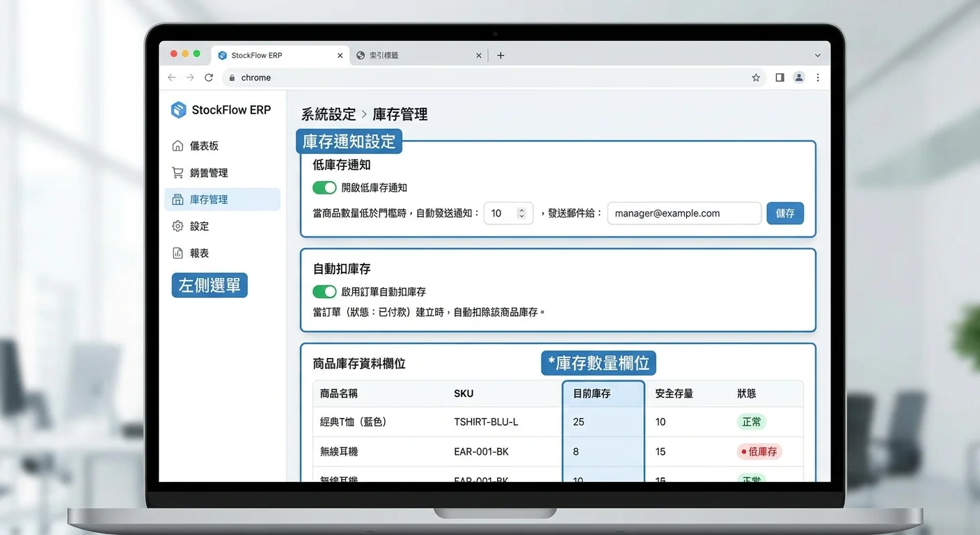Go back using the browser back arrow
This screenshot has height=535, width=980.
[171, 77]
